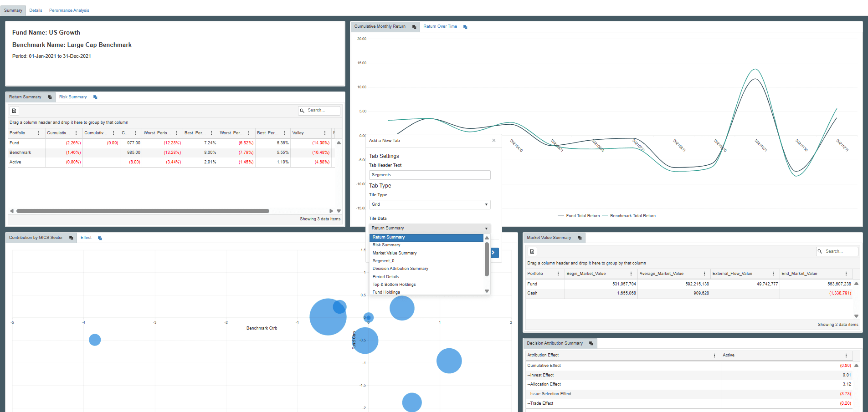Open column menu for the C... column

(x=135, y=133)
